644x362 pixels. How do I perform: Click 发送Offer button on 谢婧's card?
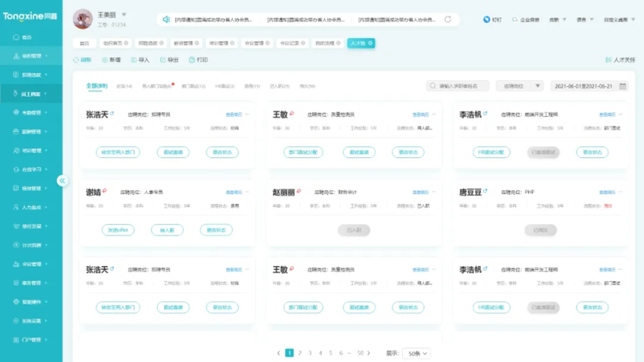tap(118, 230)
